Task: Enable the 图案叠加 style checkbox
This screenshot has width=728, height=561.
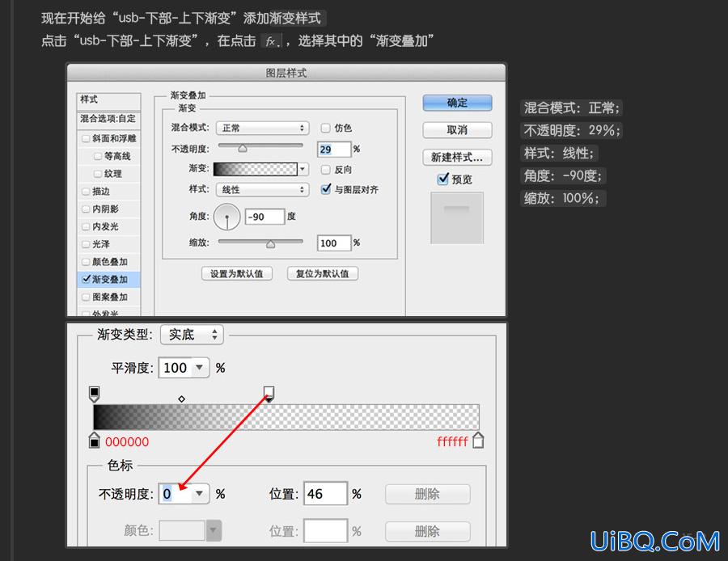Action: (86, 297)
